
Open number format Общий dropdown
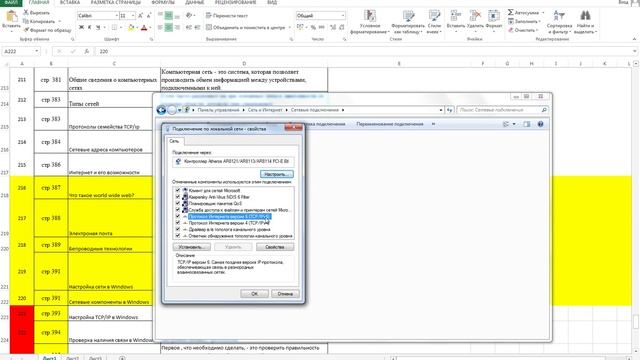coord(342,16)
